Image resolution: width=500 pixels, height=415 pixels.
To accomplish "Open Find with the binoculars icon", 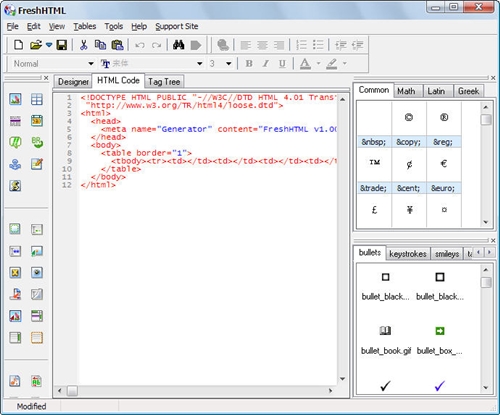I will (x=179, y=45).
